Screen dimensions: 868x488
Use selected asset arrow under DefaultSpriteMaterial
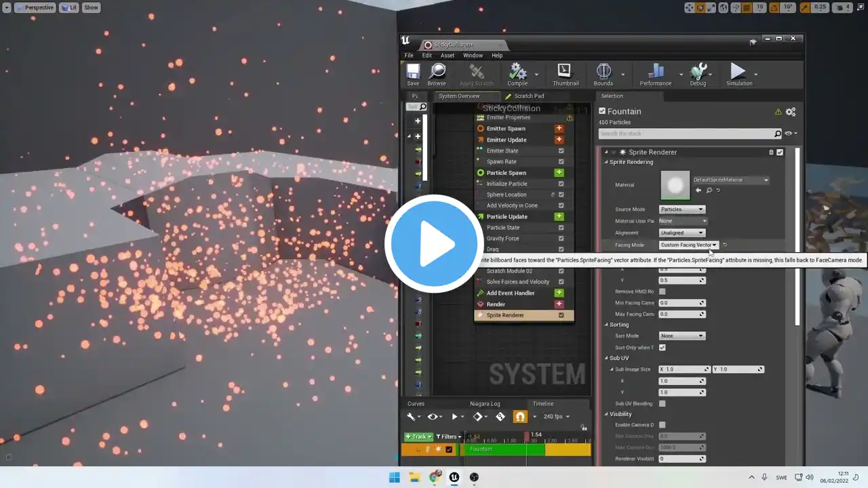point(698,190)
